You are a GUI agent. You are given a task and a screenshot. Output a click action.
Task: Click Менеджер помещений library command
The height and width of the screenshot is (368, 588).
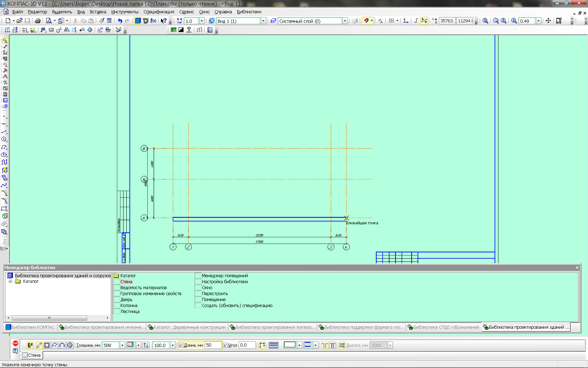tap(225, 276)
